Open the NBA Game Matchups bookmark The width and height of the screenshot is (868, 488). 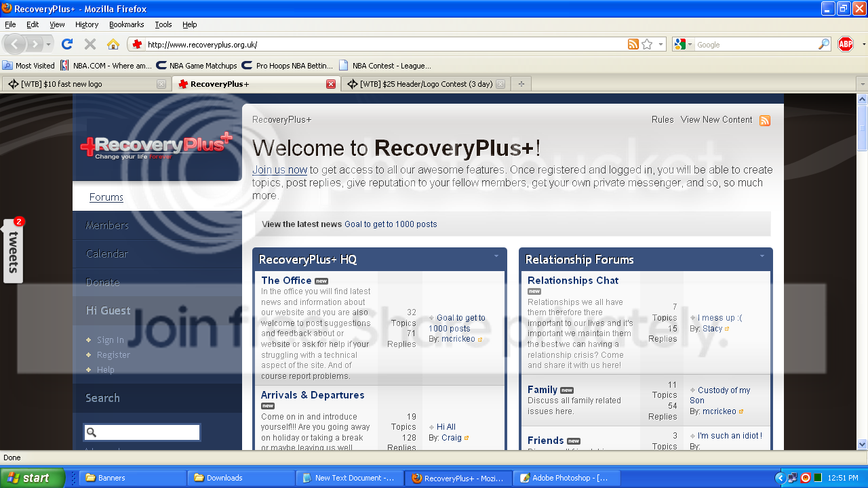click(x=197, y=66)
